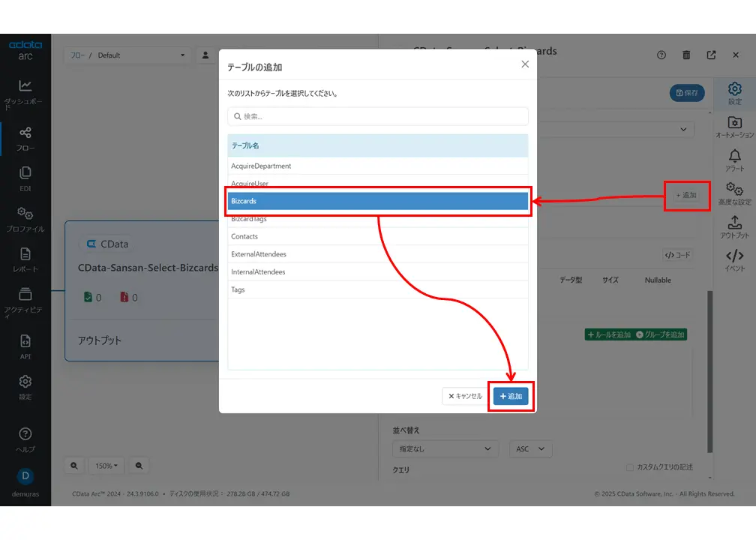
Task: Click the add rule green button
Action: (x=608, y=334)
